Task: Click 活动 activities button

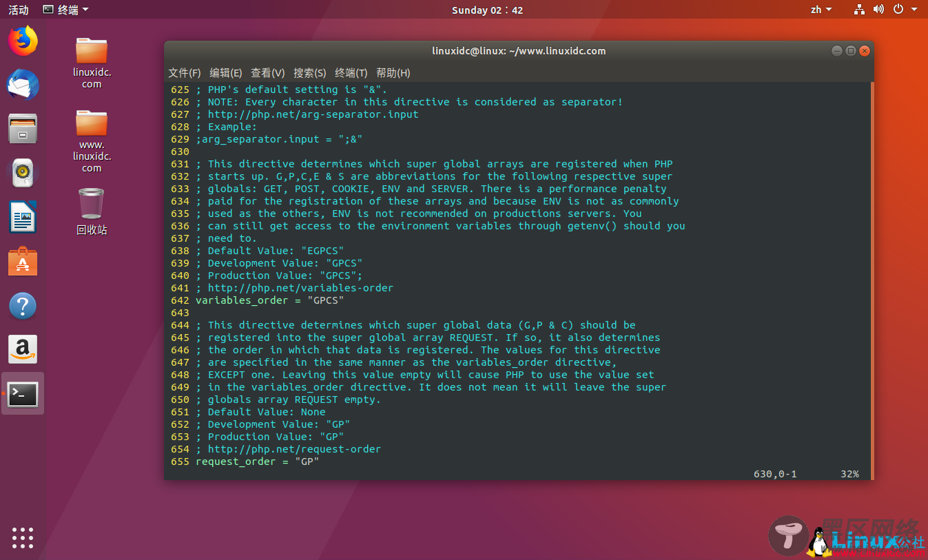Action: [x=19, y=10]
